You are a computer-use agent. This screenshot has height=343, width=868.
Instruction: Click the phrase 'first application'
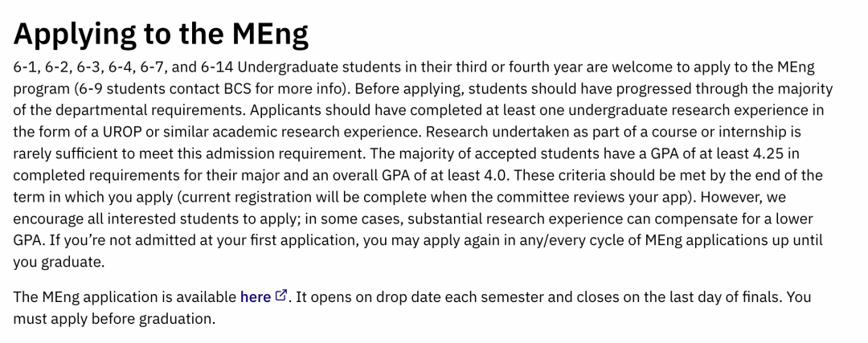[309, 240]
